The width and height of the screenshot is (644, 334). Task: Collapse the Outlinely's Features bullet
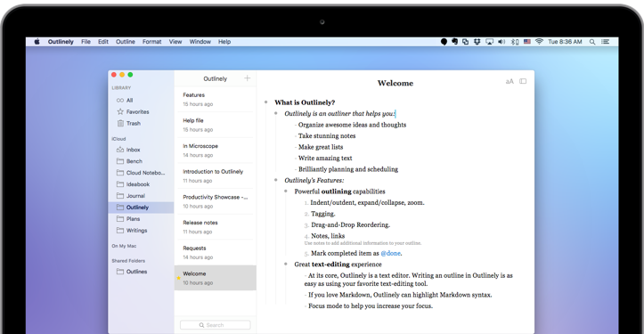276,180
